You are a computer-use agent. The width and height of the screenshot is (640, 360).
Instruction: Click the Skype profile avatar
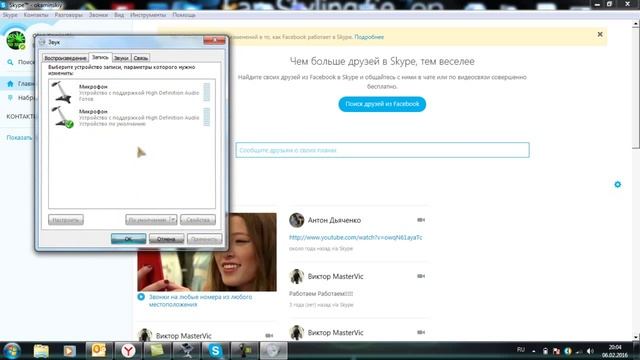[x=16, y=40]
